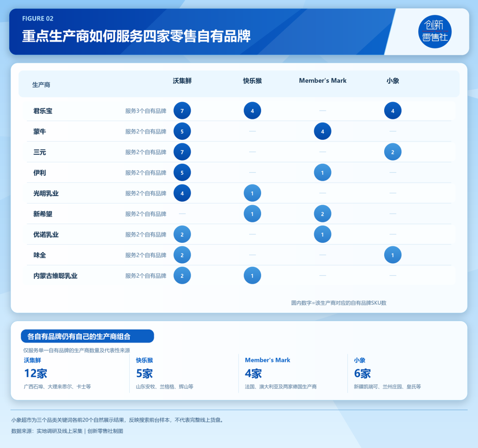Image resolution: width=478 pixels, height=448 pixels.
Task: Click the 各自有品牌仍有自己的生产商组合 banner
Action: [x=88, y=336]
